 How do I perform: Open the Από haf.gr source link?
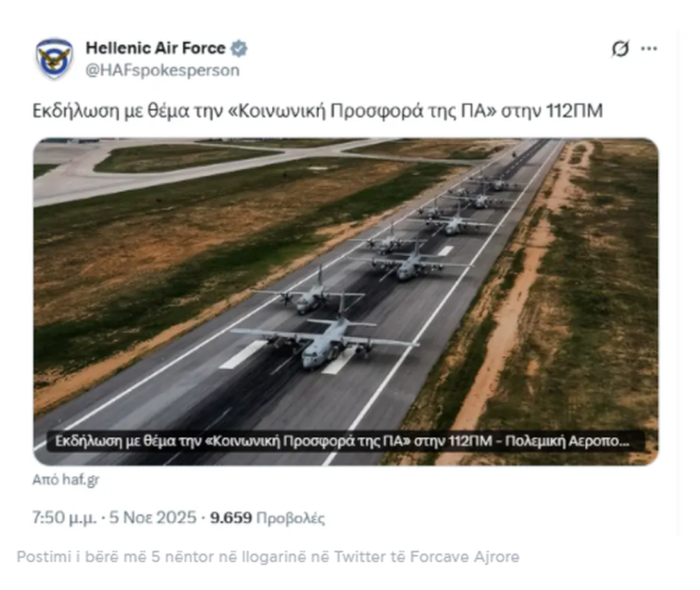65,480
